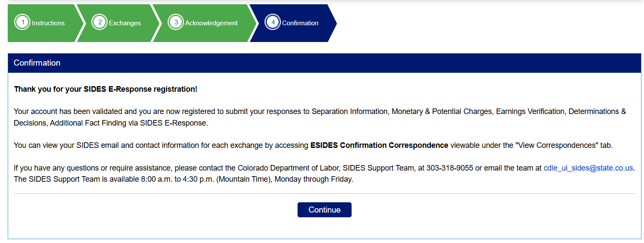Image resolution: width=644 pixels, height=243 pixels.
Task: Click the step 4 number circle
Action: (273, 23)
